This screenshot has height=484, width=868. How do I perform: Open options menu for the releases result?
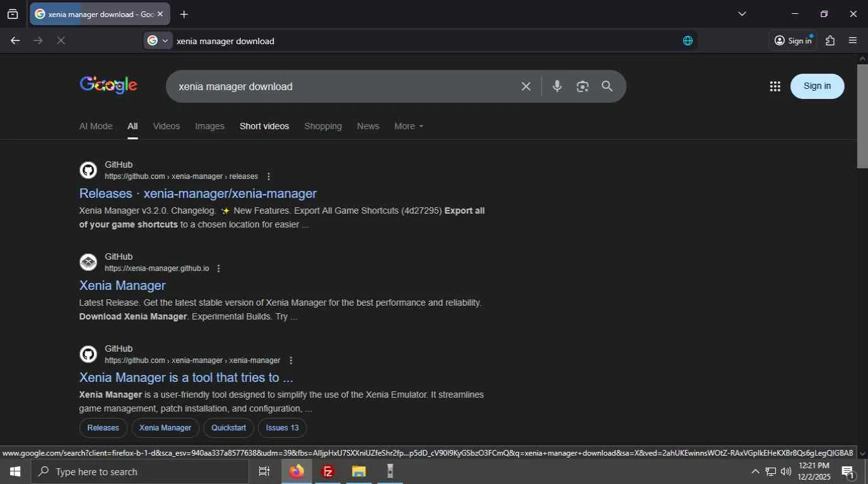coord(269,176)
